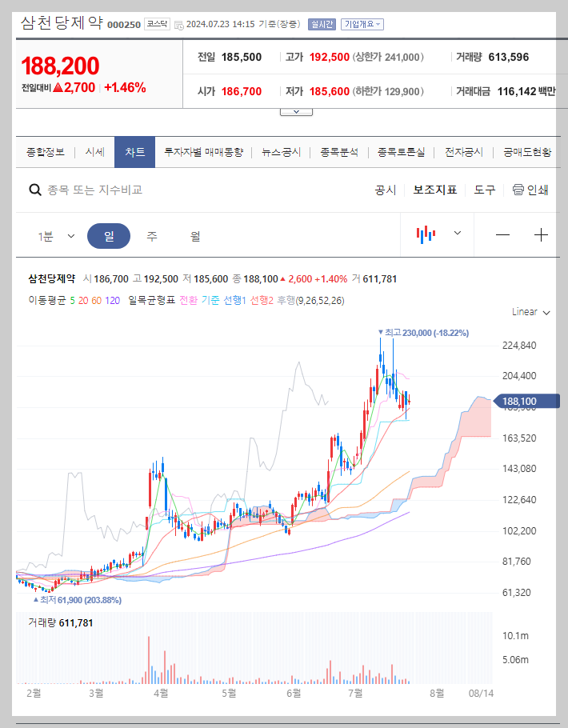
Task: Zoom out with the minus icon
Action: (502, 235)
